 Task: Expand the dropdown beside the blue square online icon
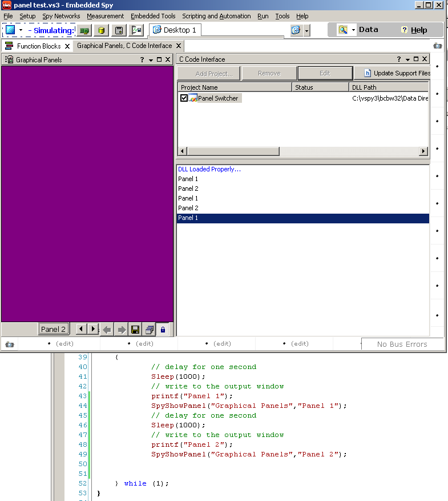point(21,30)
